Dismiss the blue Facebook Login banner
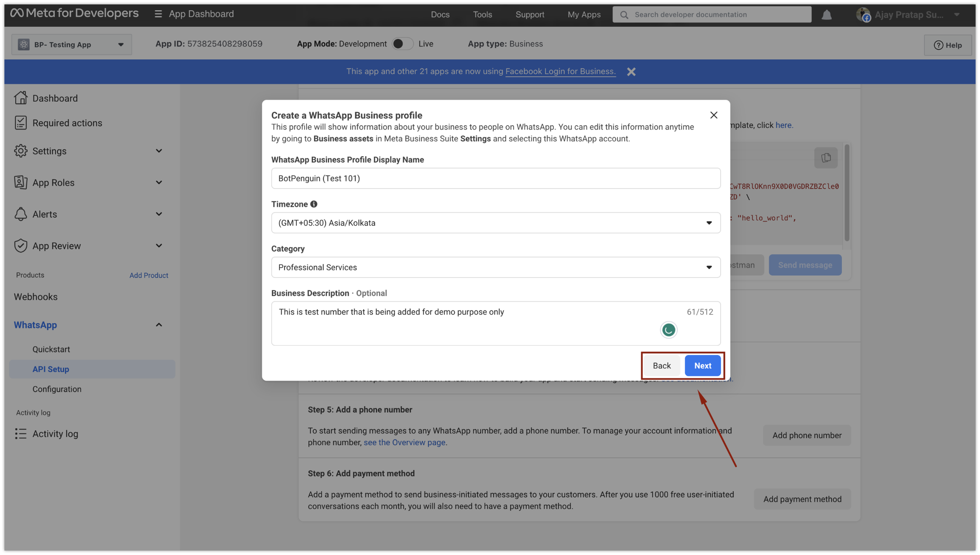Image resolution: width=980 pixels, height=555 pixels. tap(631, 72)
